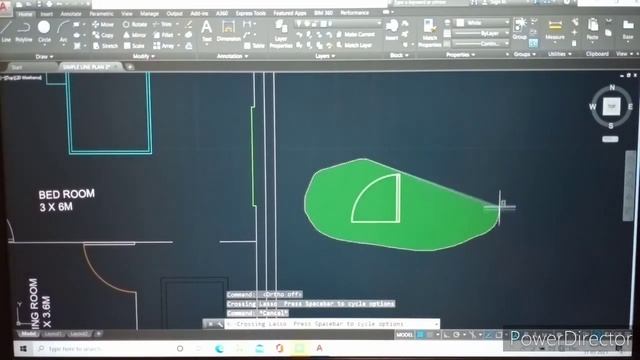This screenshot has width=640, height=360.
Task: Open Microsoft Edge from taskbar
Action: click(219, 349)
